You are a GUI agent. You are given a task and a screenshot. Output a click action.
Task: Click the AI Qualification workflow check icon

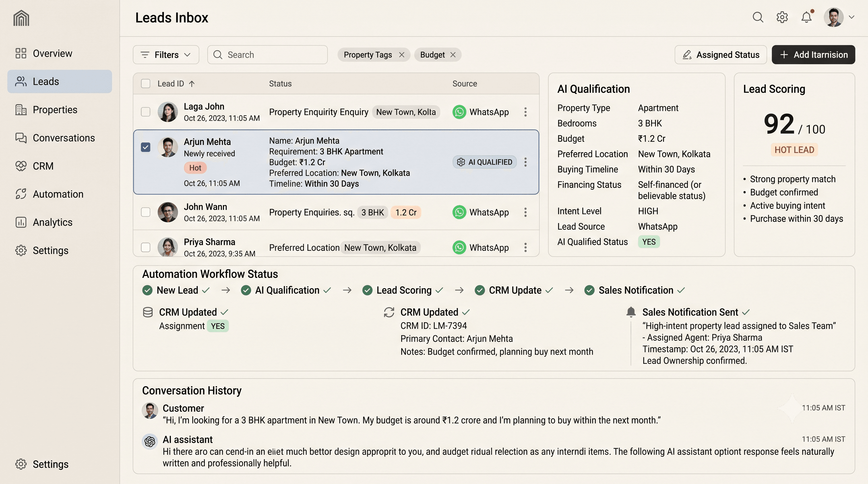tap(246, 290)
